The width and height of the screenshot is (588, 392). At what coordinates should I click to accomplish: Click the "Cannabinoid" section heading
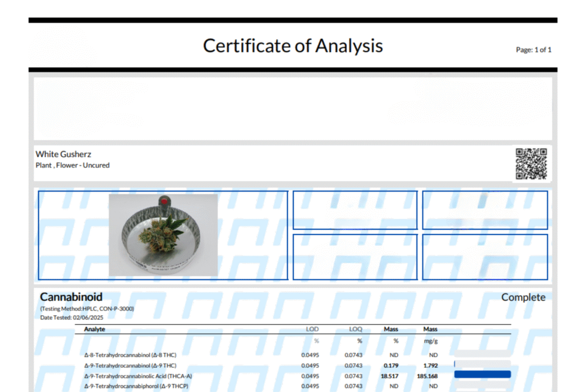click(x=71, y=297)
